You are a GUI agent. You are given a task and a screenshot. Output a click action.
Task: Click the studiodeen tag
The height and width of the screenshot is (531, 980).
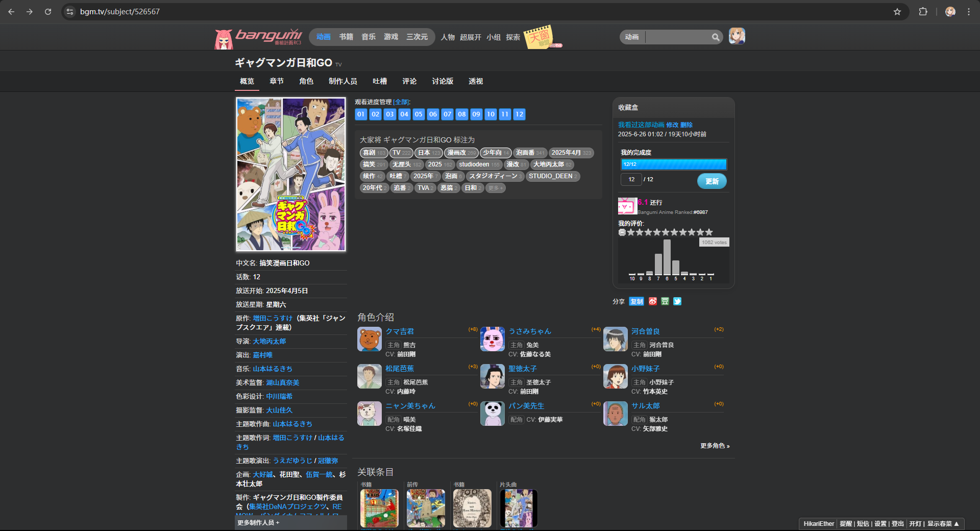(479, 164)
